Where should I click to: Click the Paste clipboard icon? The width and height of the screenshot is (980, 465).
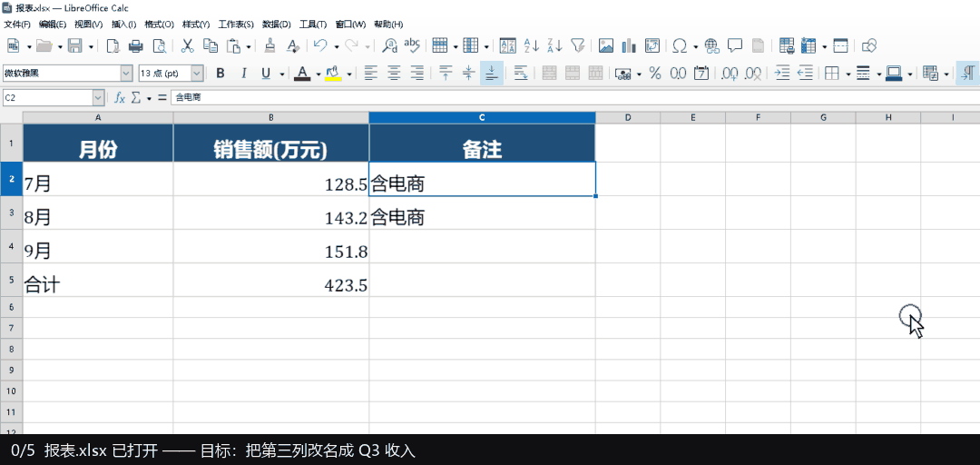coord(234,45)
